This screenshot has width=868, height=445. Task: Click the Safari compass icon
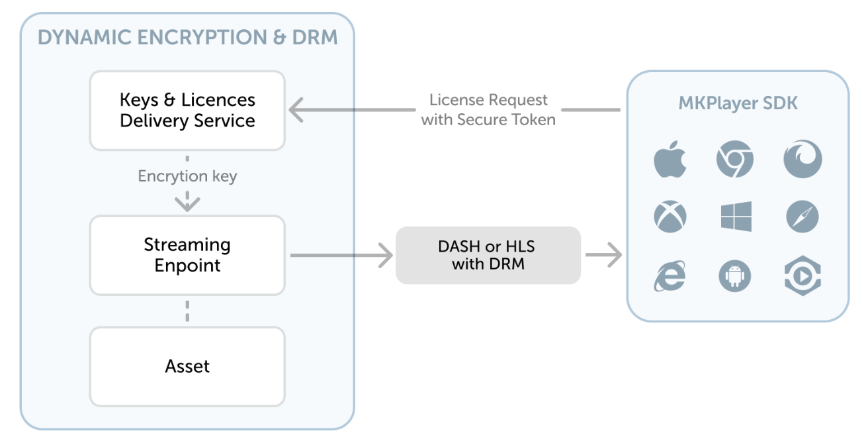pos(803,217)
